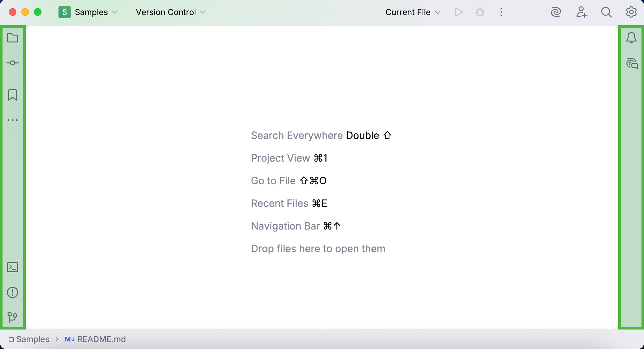Image resolution: width=644 pixels, height=349 pixels.
Task: Show more tool windows via ellipsis
Action: [x=13, y=120]
